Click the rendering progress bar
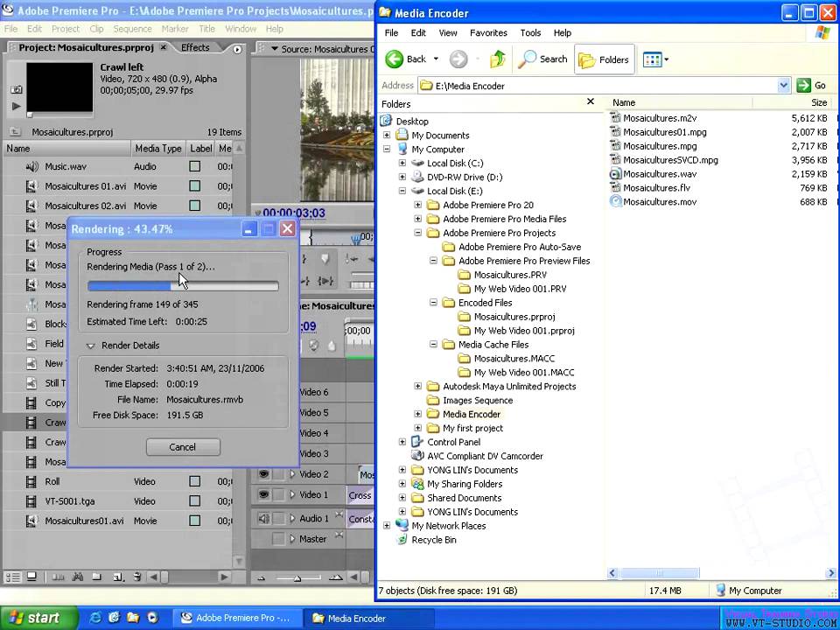This screenshot has width=840, height=630. pyautogui.click(x=183, y=286)
